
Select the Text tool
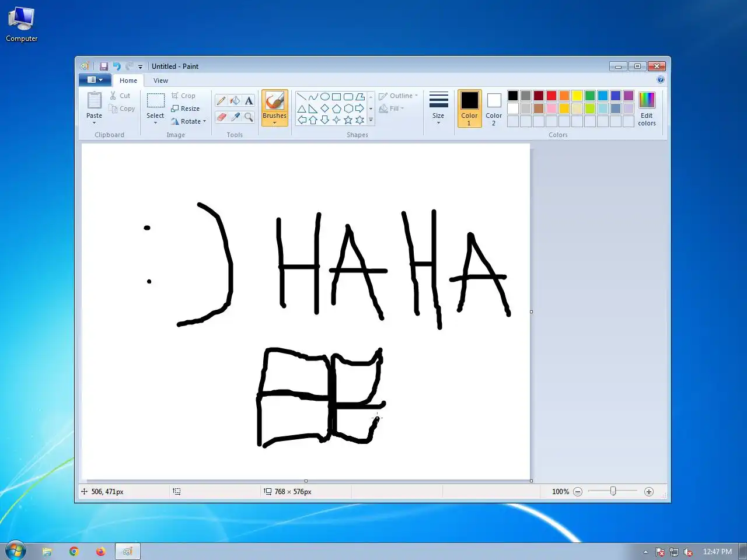249,101
